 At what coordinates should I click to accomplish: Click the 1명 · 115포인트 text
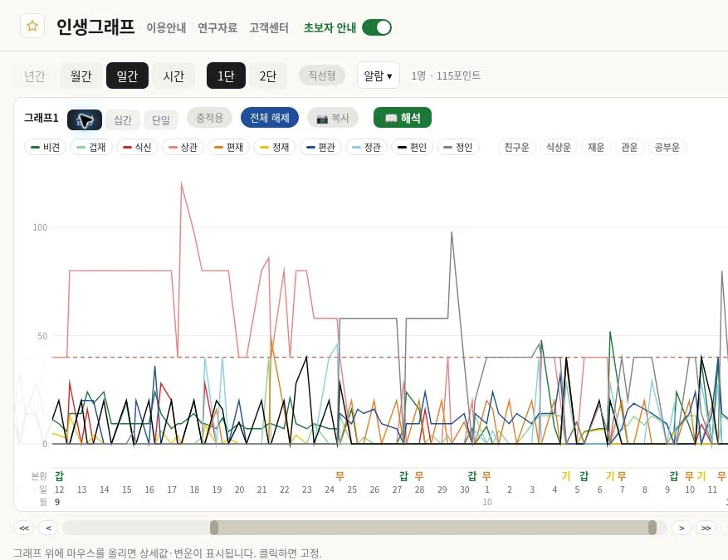pyautogui.click(x=446, y=75)
